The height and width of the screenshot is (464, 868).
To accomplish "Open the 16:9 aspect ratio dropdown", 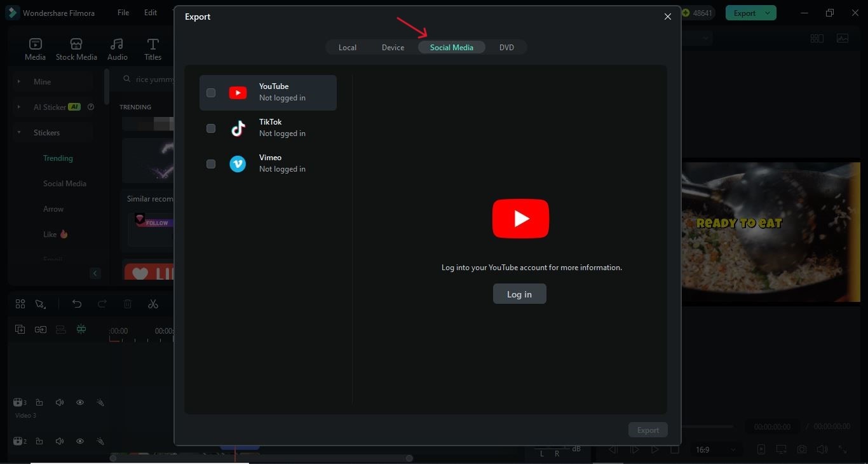I will point(717,449).
